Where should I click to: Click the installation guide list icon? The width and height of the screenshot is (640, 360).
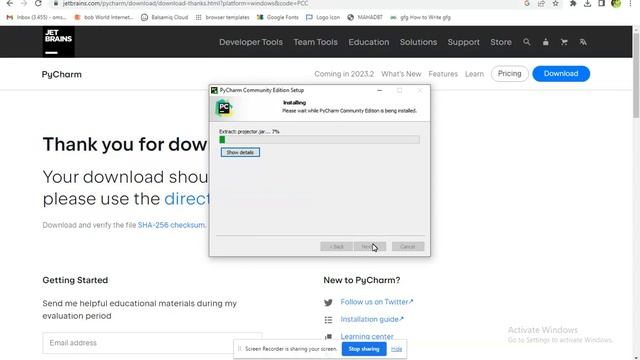328,320
